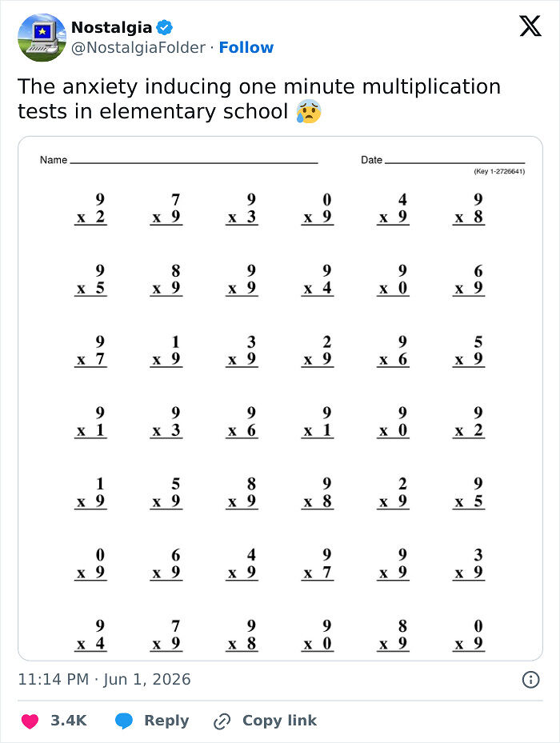
Task: Click the X logo icon
Action: click(530, 26)
